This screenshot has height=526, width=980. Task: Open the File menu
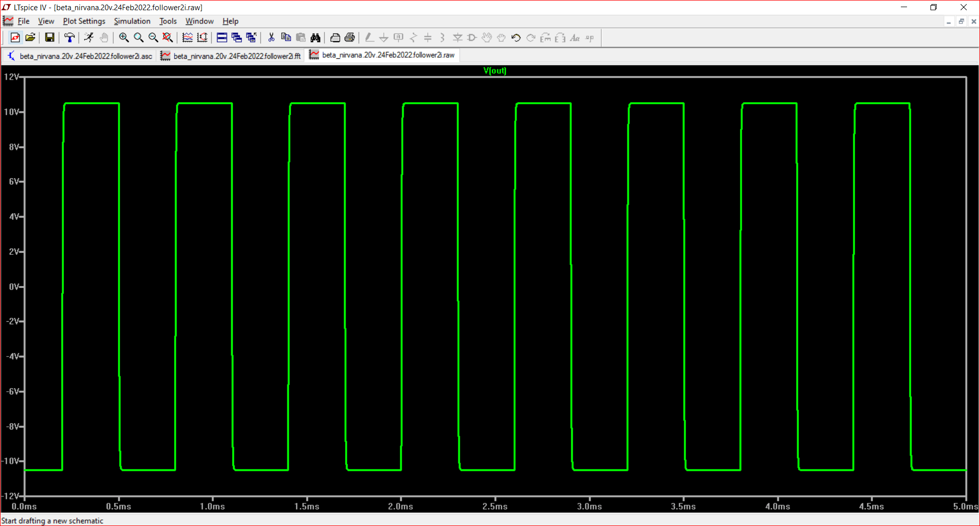23,21
